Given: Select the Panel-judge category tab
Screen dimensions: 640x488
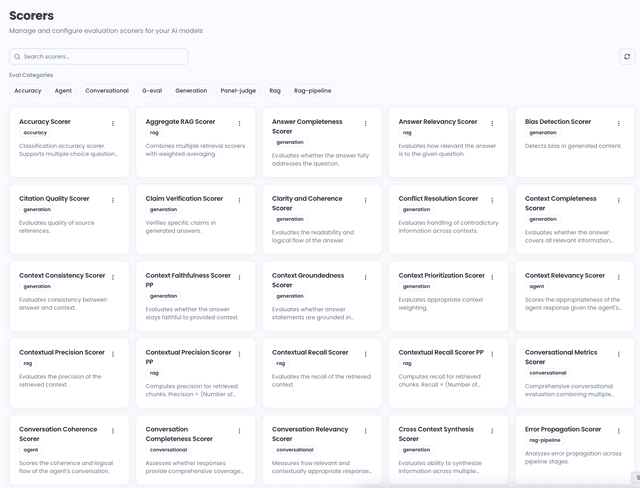Looking at the screenshot, I should tap(238, 91).
